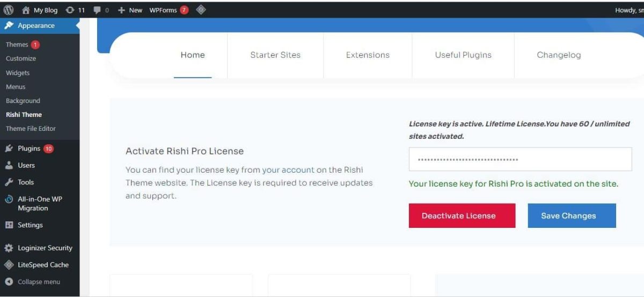Open the Plugins menu label
This screenshot has width=644, height=297.
(x=29, y=148)
